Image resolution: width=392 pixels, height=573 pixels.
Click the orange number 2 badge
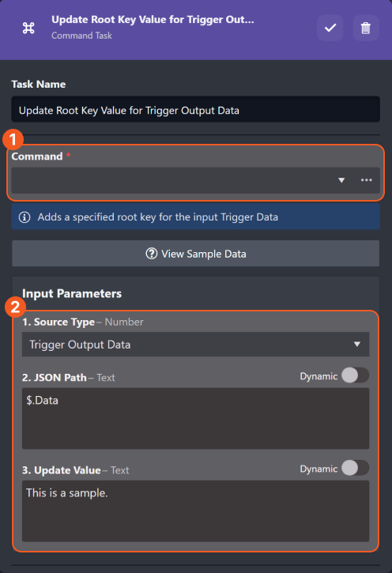[15, 307]
